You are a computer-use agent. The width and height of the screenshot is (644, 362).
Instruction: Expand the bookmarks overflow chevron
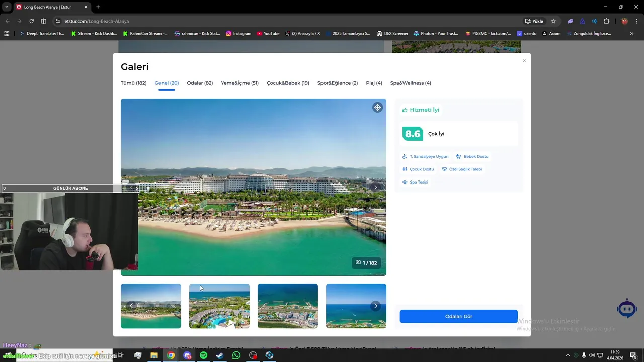click(x=632, y=34)
